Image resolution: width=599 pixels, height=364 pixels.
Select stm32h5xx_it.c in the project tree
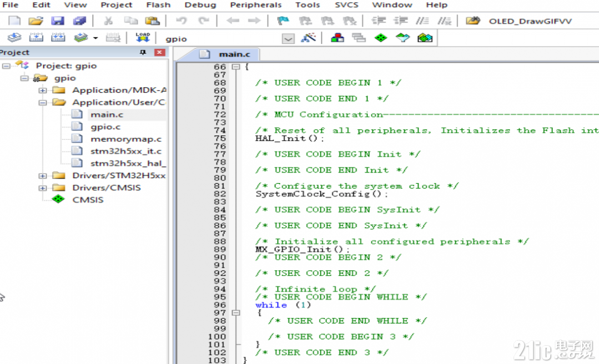[126, 151]
